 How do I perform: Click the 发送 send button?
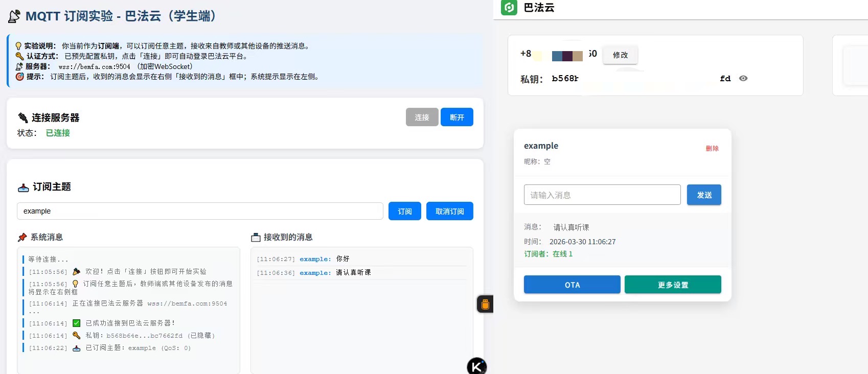pyautogui.click(x=704, y=195)
